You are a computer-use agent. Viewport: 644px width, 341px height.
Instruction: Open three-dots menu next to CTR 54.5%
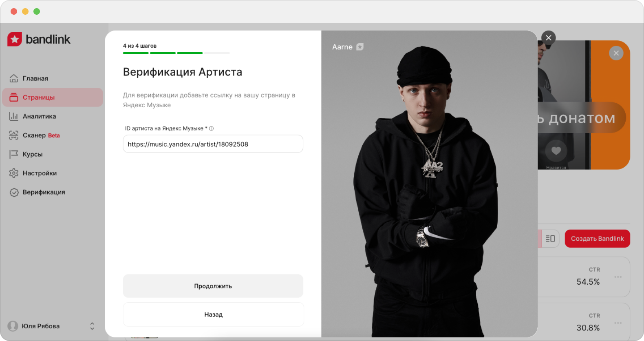pyautogui.click(x=618, y=277)
